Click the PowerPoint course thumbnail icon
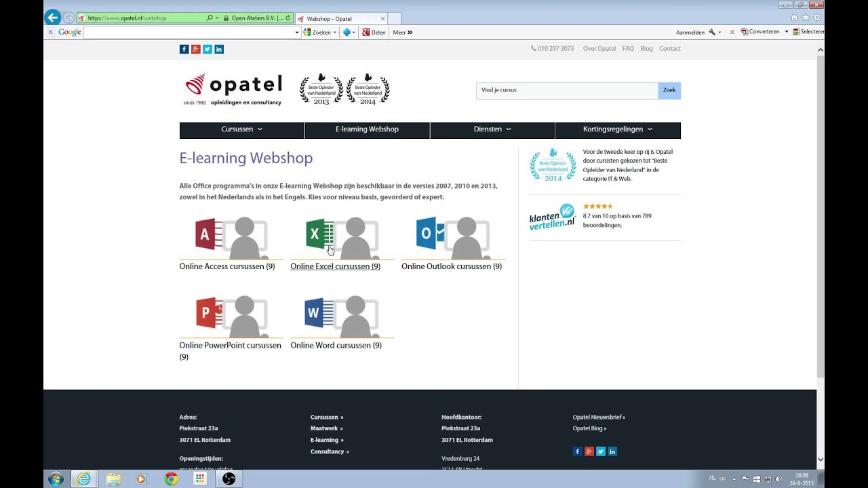This screenshot has width=868, height=488. pos(231,316)
